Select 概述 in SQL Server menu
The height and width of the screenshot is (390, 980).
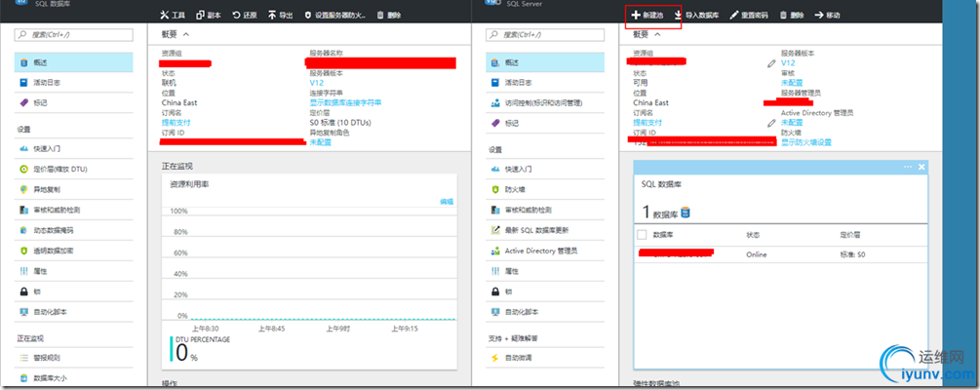tap(545, 62)
